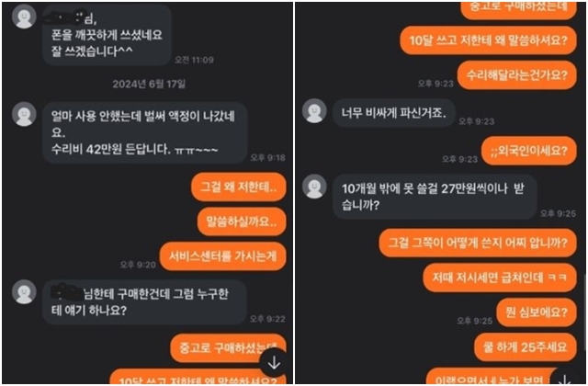Tap the sender avatar beside '폰을 깨끗하게 쓰셨네요'

coord(24,17)
